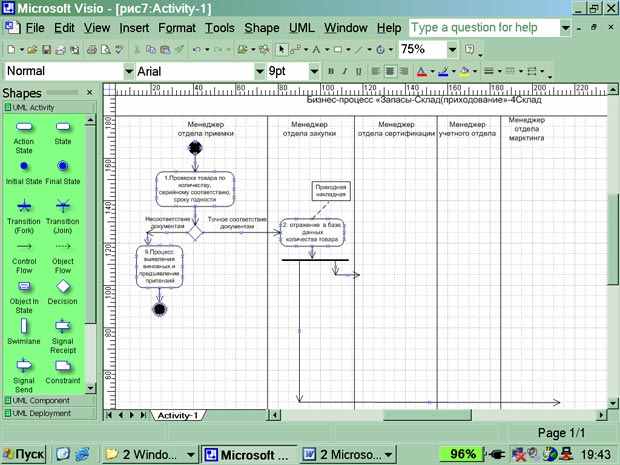Select the Connector tool
The height and width of the screenshot is (465, 620).
[x=295, y=49]
